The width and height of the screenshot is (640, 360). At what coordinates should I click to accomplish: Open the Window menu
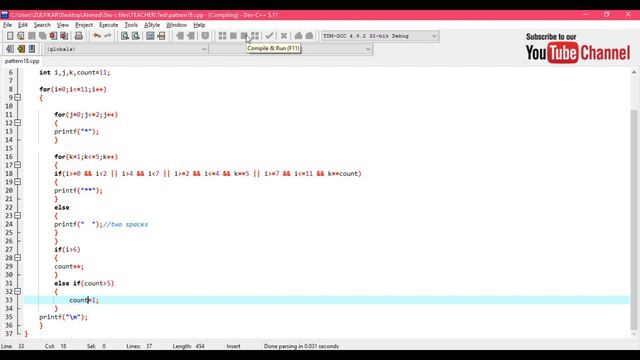[176, 25]
